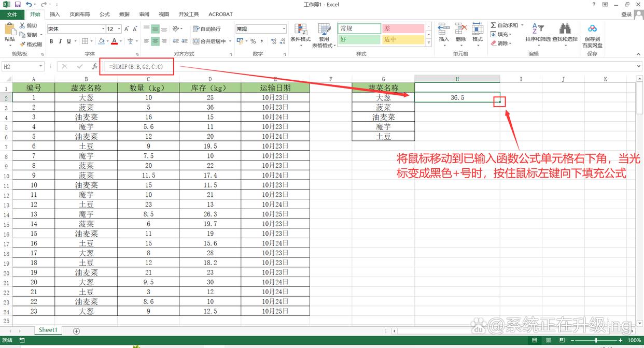Click Delete cells (删除) icon
Image resolution: width=644 pixels, height=348 pixels.
click(461, 33)
